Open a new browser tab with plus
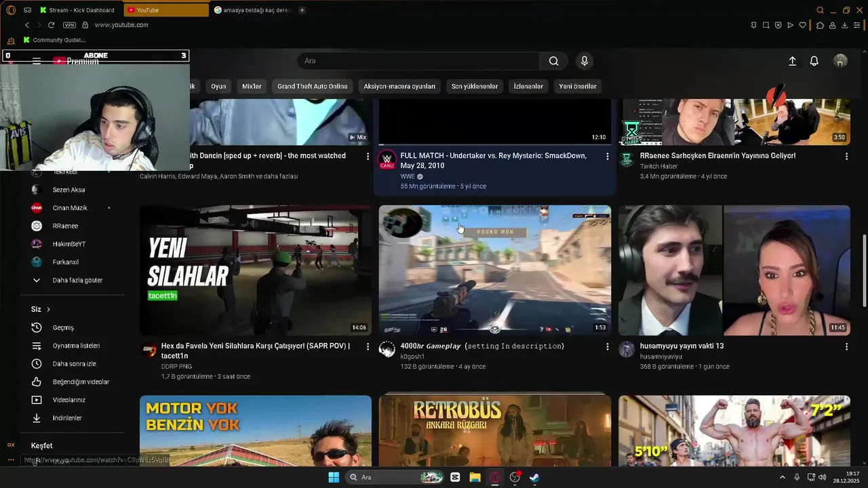 click(302, 10)
